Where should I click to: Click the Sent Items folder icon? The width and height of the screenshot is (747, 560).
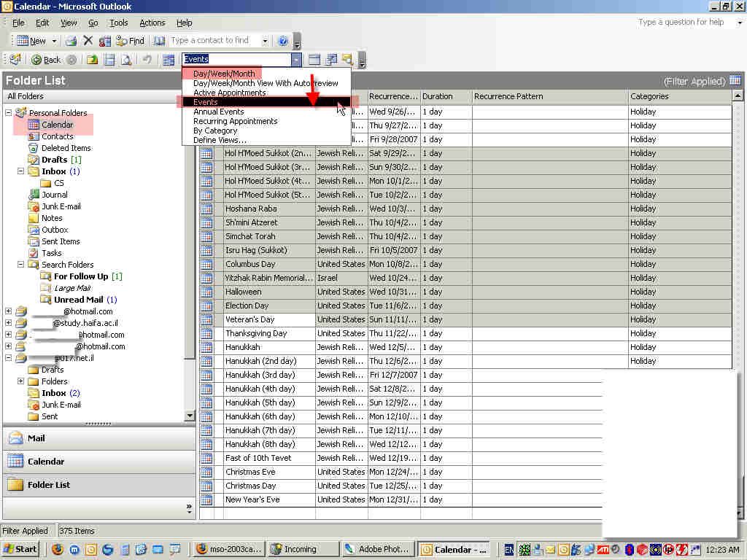pos(34,241)
